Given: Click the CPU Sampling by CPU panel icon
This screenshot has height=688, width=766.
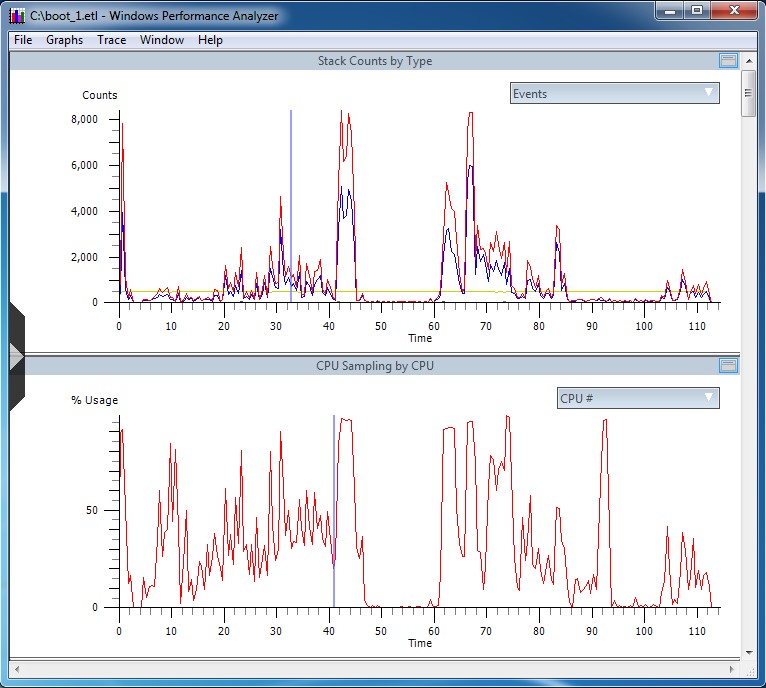Looking at the screenshot, I should (x=728, y=366).
